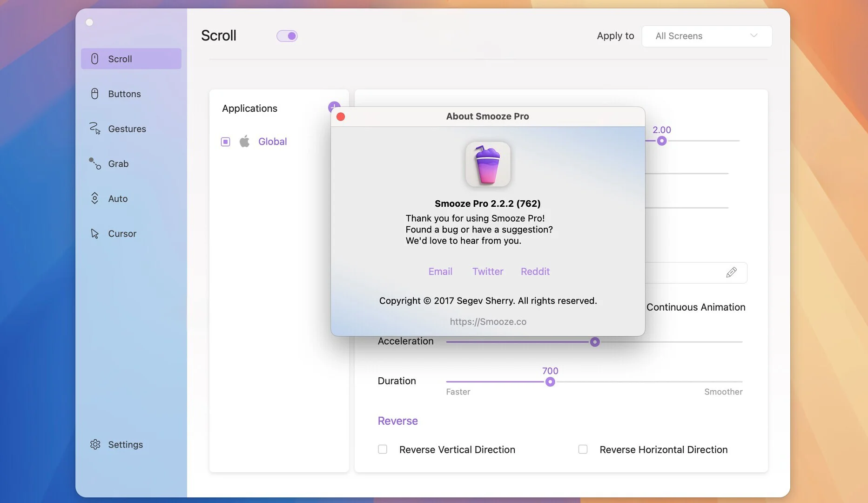Add an application with the plus button
Image resolution: width=868 pixels, height=503 pixels.
[x=334, y=107]
